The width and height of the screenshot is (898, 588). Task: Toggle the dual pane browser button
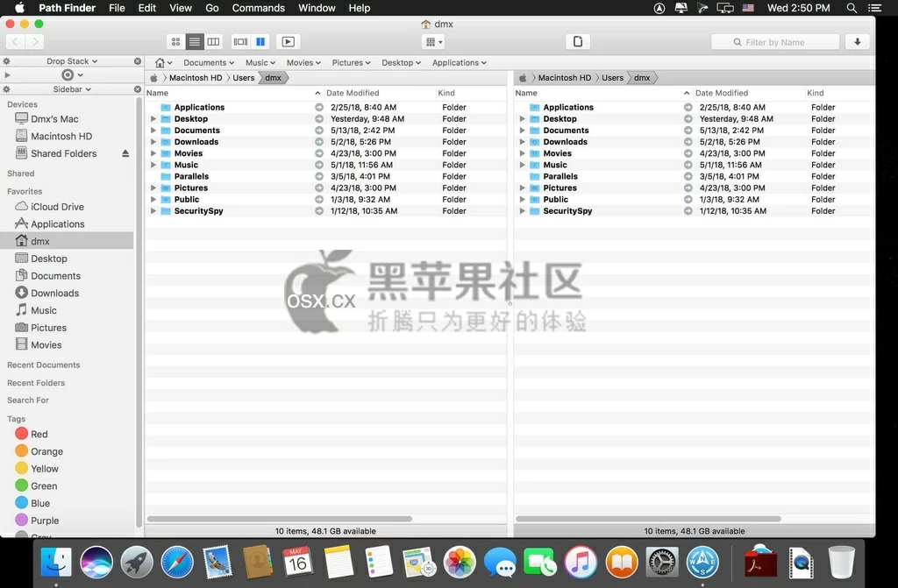260,42
